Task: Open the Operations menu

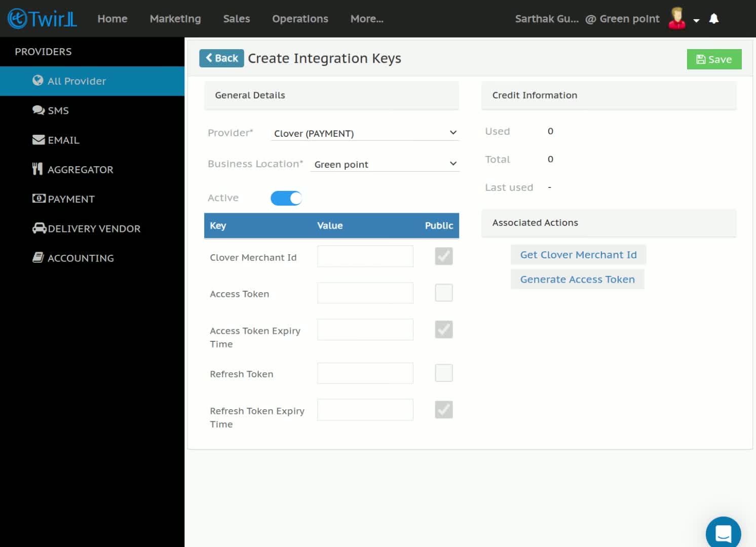Action: (300, 19)
